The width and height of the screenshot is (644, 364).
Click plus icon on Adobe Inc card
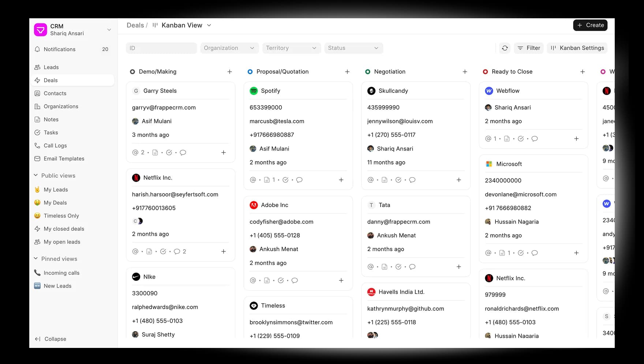tap(341, 280)
